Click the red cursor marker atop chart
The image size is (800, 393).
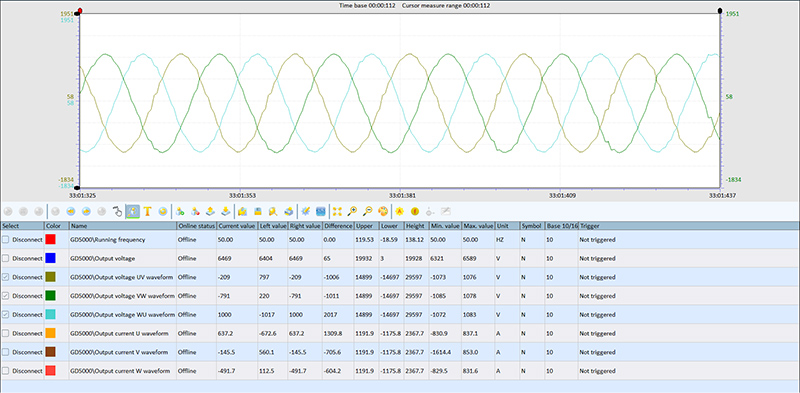coord(81,11)
